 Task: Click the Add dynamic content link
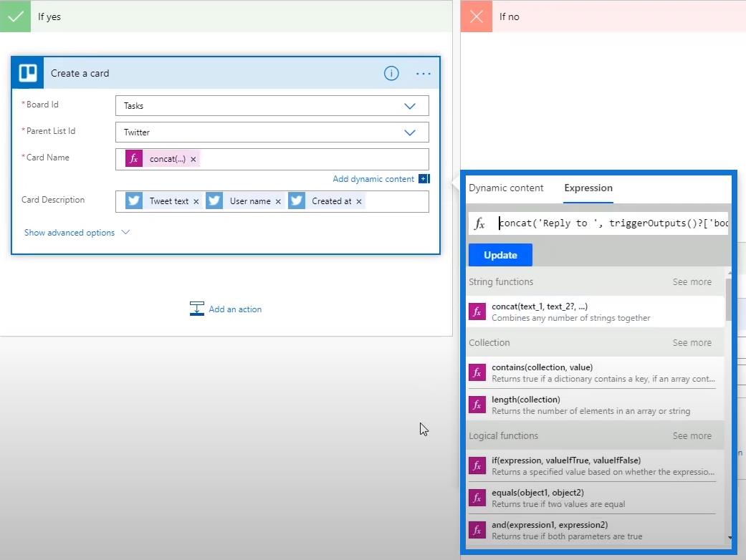click(x=373, y=179)
